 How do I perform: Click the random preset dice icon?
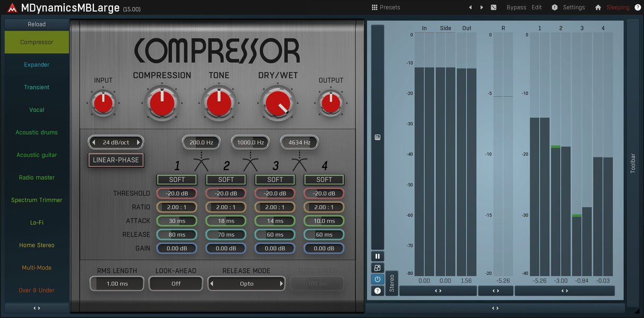click(x=493, y=7)
